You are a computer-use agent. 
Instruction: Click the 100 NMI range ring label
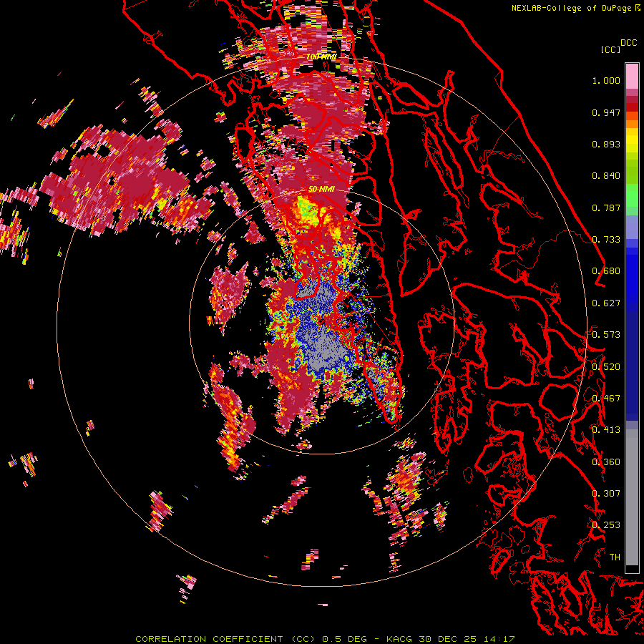coord(321,57)
